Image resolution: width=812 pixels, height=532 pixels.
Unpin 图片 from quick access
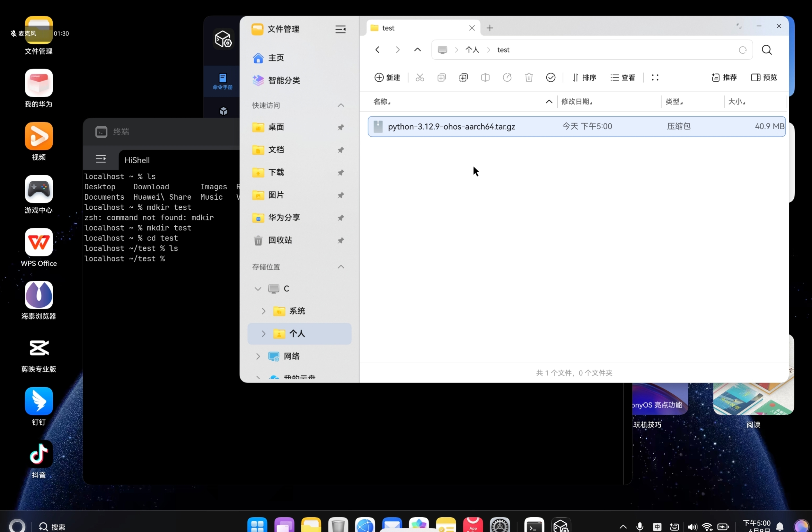pyautogui.click(x=340, y=195)
